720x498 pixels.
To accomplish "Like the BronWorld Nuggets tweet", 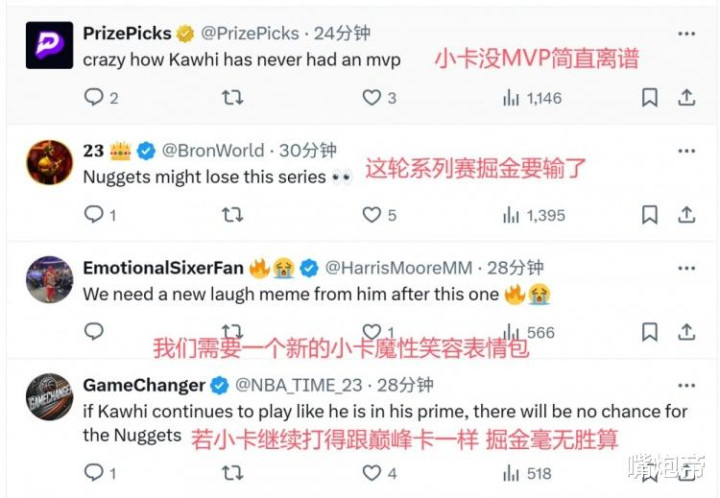I will pos(371,214).
